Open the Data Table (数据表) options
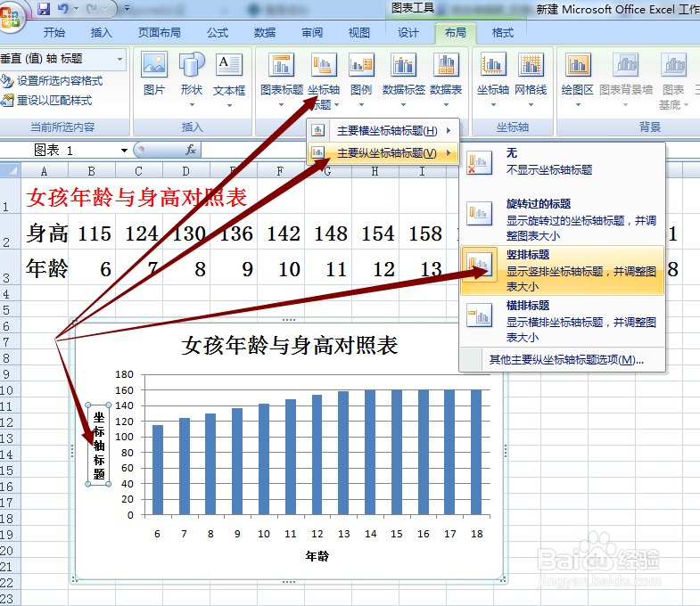Image resolution: width=700 pixels, height=606 pixels. (446, 79)
